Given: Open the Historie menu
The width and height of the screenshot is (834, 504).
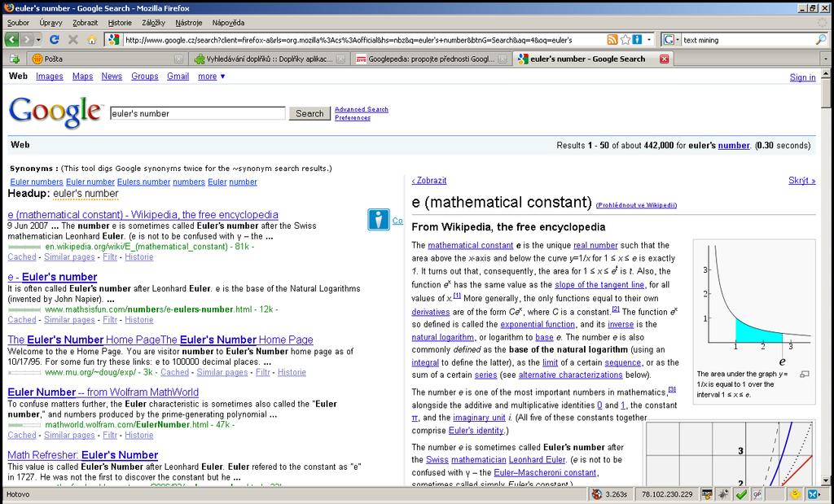Looking at the screenshot, I should coord(120,23).
